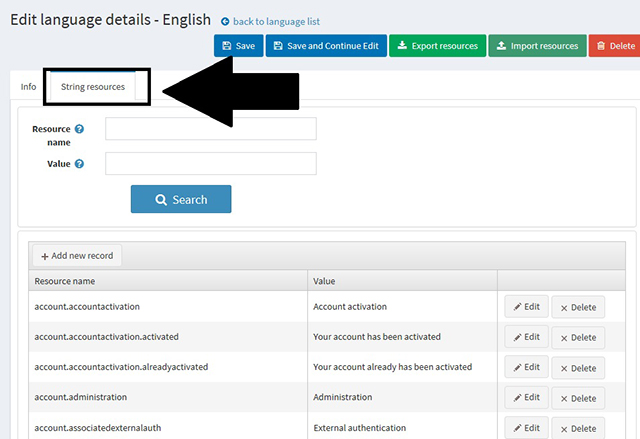Edit the account.accountactivation.activated record
640x439 pixels.
pos(527,337)
